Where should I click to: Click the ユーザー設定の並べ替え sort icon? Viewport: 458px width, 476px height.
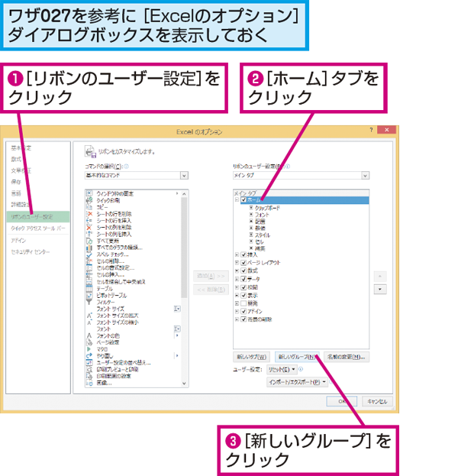click(89, 362)
